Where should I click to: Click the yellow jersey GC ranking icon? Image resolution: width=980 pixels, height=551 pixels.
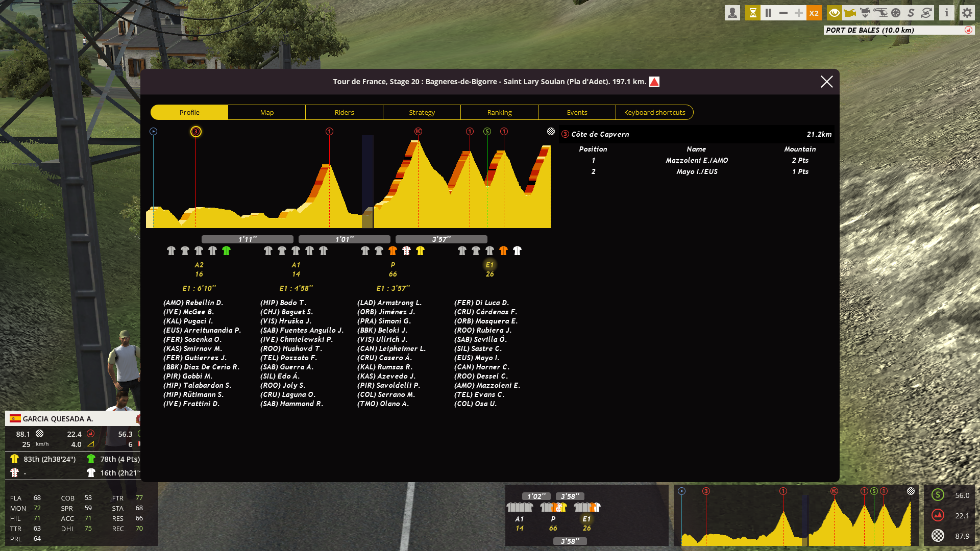pos(14,459)
